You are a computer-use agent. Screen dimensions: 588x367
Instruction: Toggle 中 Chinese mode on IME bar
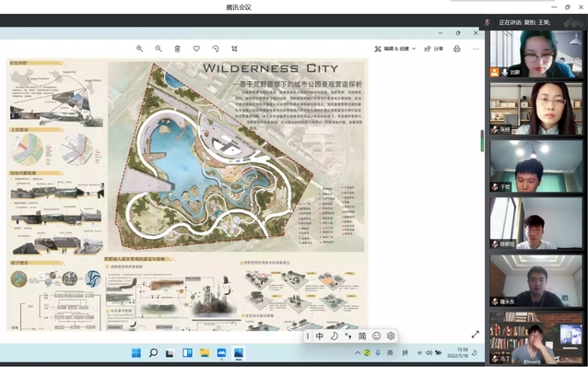pos(320,336)
